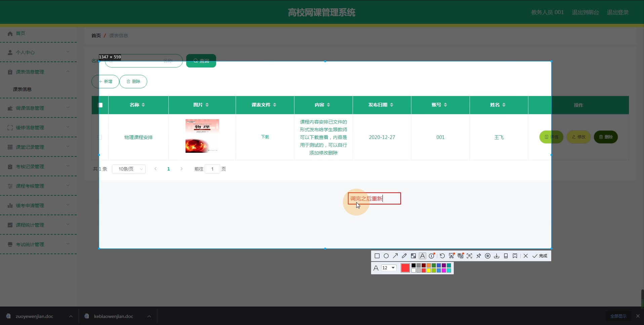Sort the table by 课表文件 column
644x325 pixels.
pos(275,105)
